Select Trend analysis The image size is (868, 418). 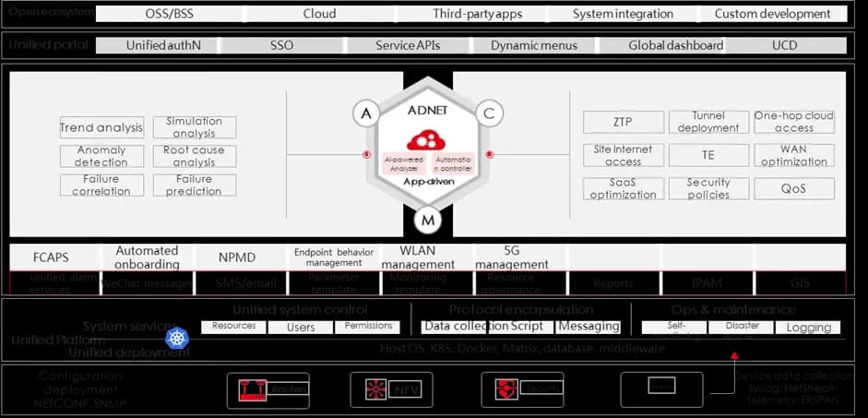[x=101, y=127]
